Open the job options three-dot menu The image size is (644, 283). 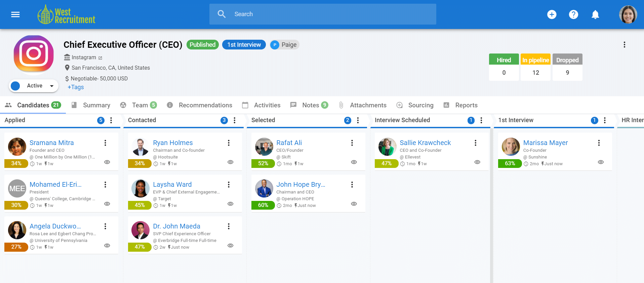coord(624,45)
